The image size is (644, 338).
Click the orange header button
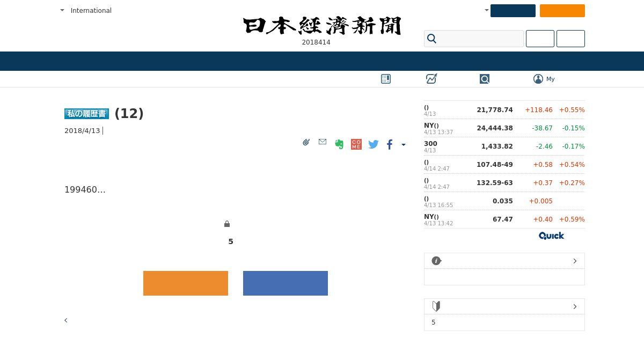click(562, 11)
